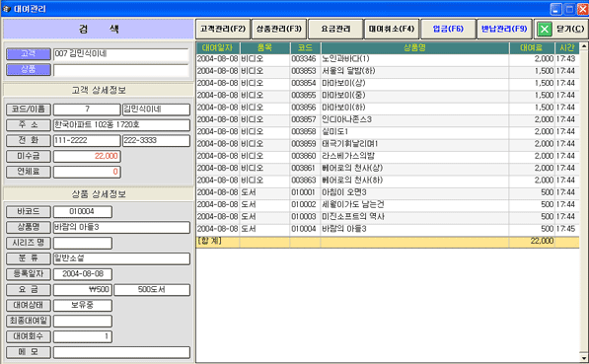The width and height of the screenshot is (589, 364).
Task: Sort by 품목 column header
Action: click(264, 47)
